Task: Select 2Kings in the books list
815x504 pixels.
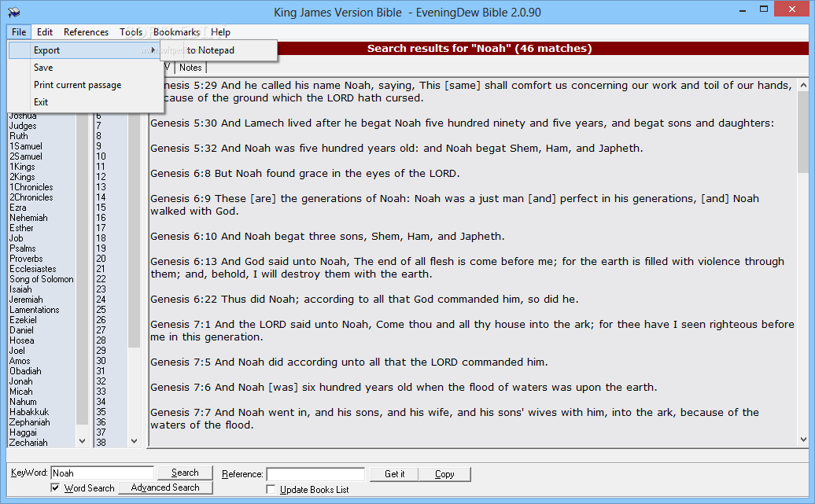Action: coord(22,177)
